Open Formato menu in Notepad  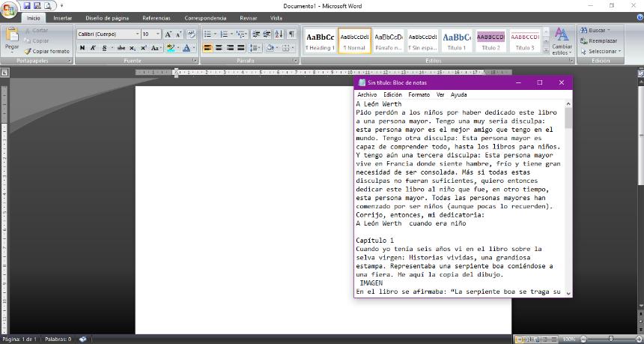click(419, 95)
